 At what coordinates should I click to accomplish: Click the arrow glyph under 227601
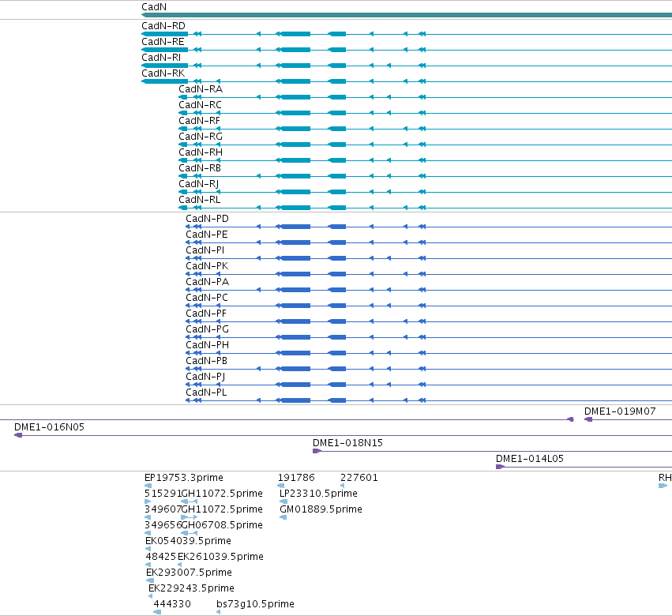pyautogui.click(x=342, y=486)
